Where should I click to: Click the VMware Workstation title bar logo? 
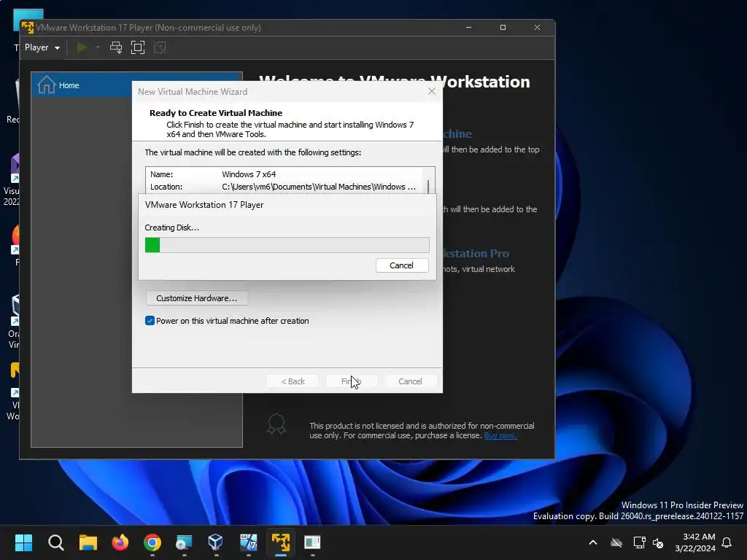click(28, 28)
